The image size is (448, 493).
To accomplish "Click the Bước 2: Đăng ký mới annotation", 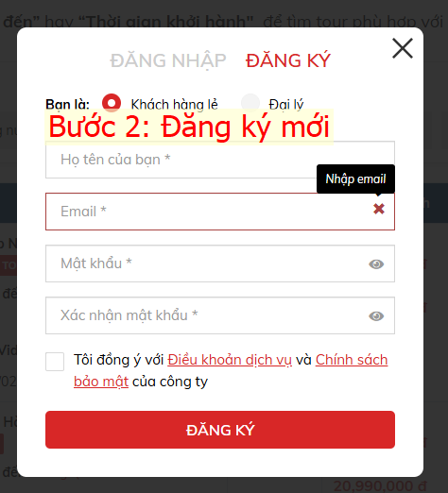I will [189, 127].
